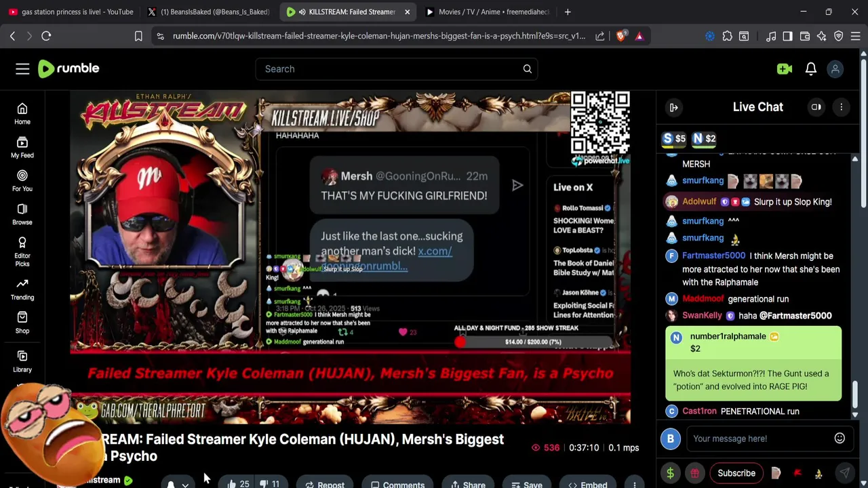Open browser main menu hamburger

855,36
